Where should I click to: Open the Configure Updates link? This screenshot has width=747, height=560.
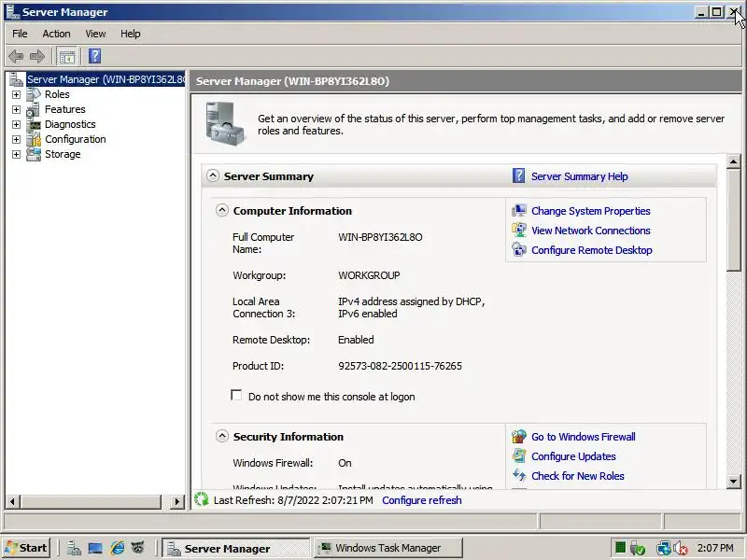573,456
